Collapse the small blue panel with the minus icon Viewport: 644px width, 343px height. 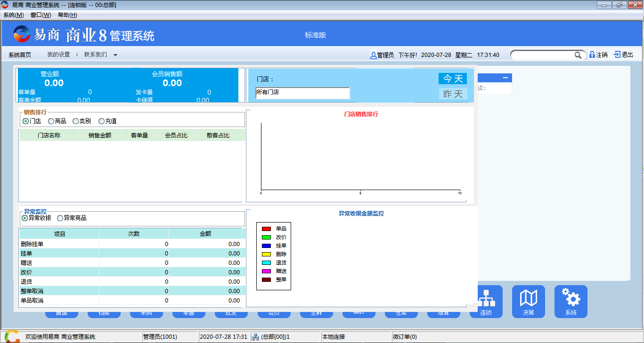tap(505, 78)
